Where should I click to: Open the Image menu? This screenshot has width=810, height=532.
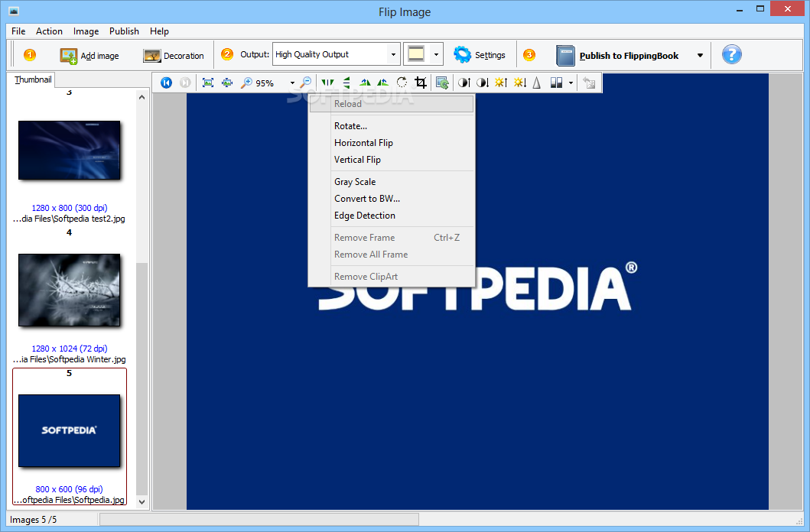(x=86, y=31)
